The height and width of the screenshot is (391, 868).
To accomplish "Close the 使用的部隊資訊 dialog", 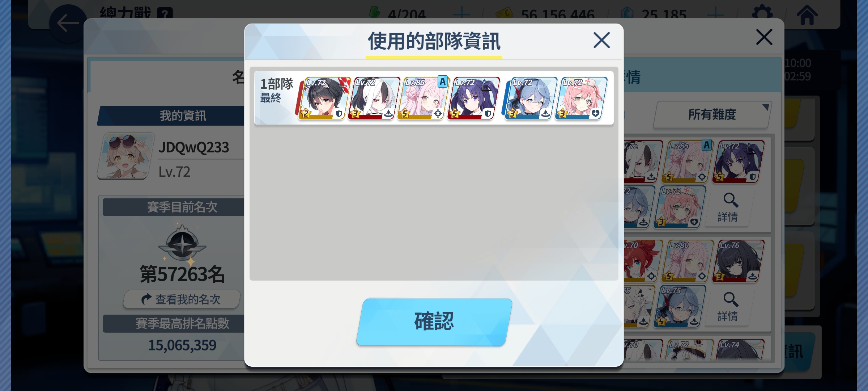I will 601,40.
